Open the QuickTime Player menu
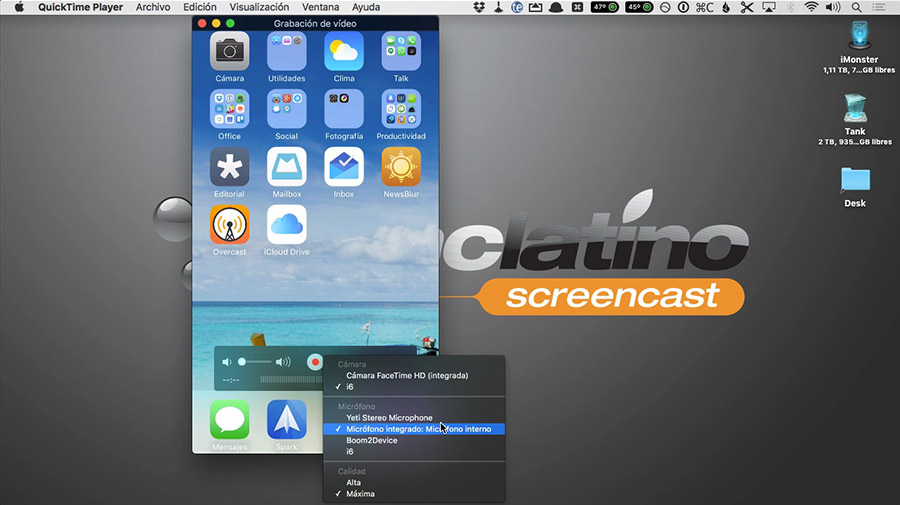The width and height of the screenshot is (900, 505). click(x=80, y=7)
